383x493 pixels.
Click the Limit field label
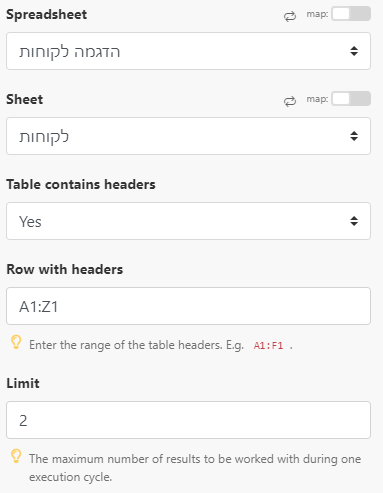pos(23,383)
